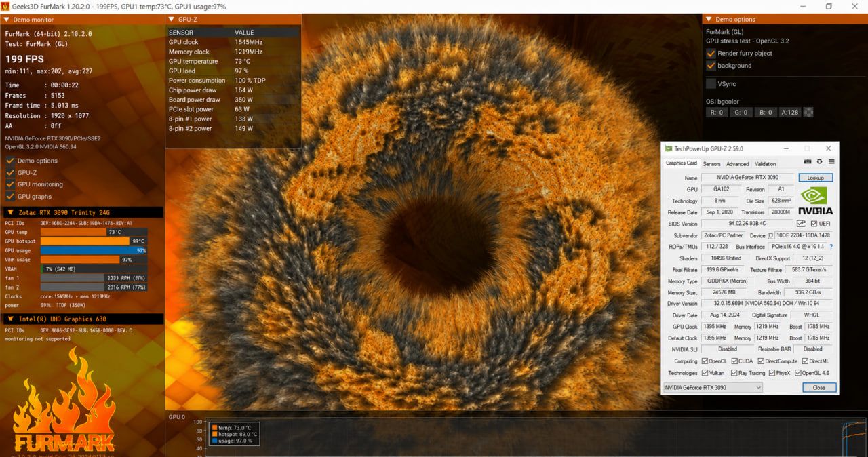
Task: Click the Bus Interface question mark icon
Action: click(831, 247)
